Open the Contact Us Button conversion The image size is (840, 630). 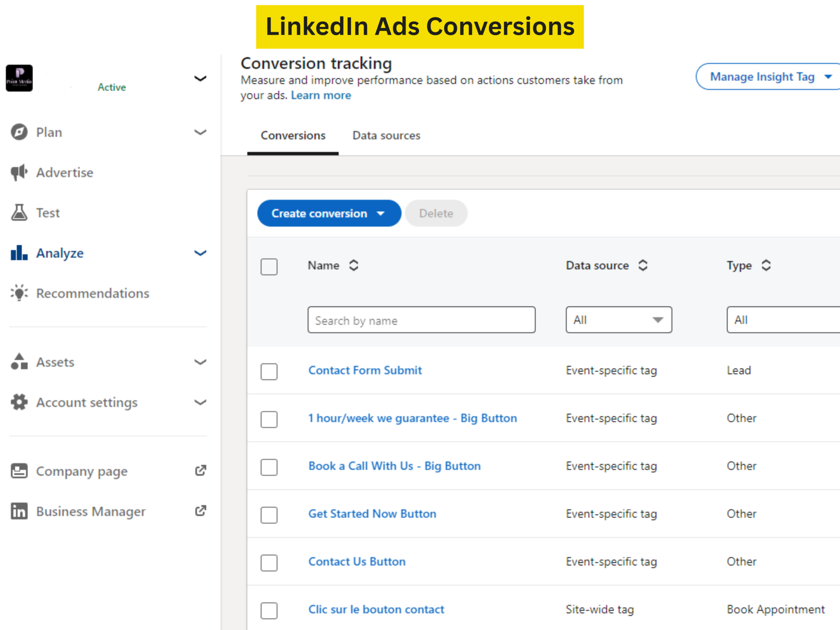tap(357, 561)
